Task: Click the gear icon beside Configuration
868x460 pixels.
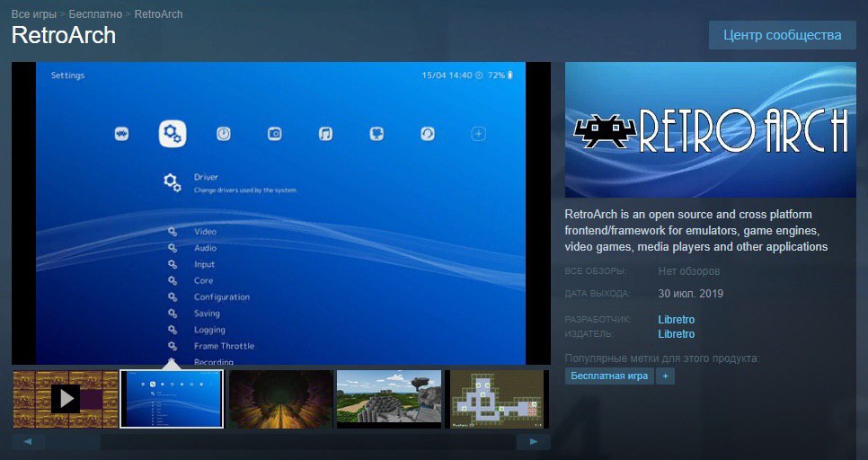Action: pos(173,297)
